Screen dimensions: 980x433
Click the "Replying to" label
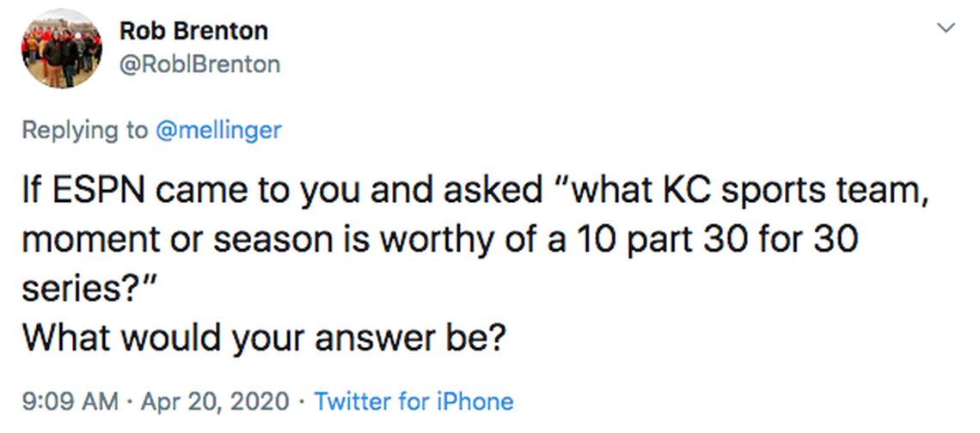84,131
